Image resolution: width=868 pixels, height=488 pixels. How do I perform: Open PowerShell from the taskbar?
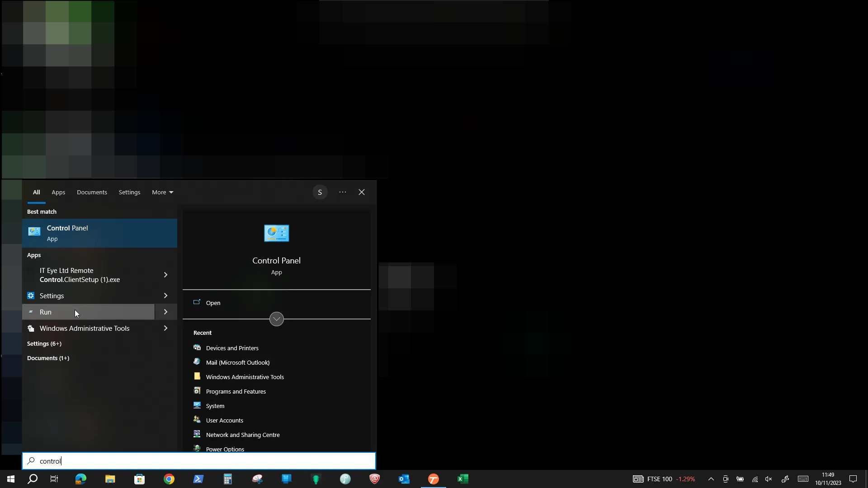(198, 479)
